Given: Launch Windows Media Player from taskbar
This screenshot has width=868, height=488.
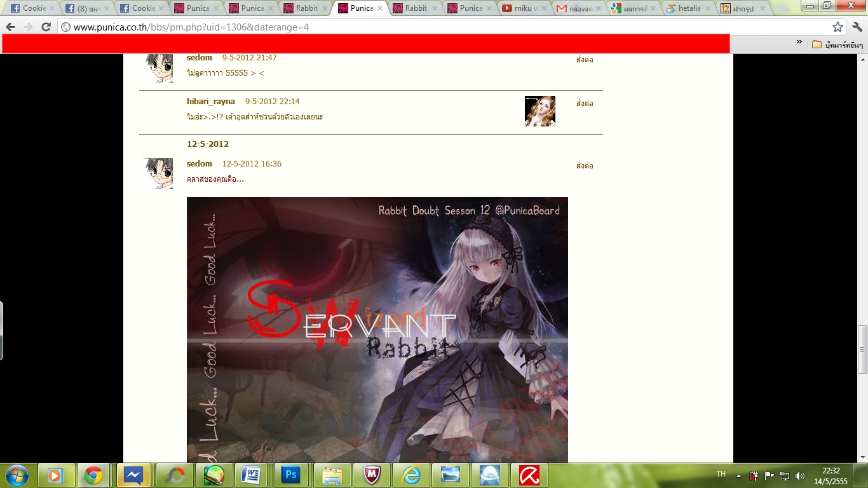Looking at the screenshot, I should click(57, 475).
